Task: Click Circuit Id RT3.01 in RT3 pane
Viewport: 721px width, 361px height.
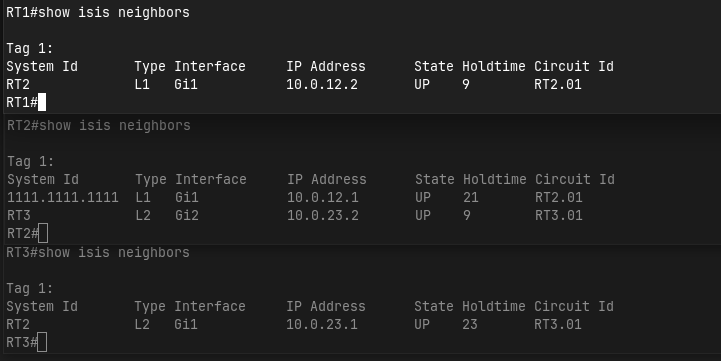Action: click(x=558, y=325)
